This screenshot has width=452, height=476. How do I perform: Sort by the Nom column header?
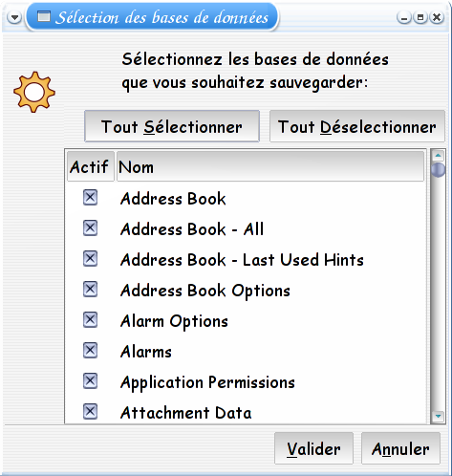coord(270,166)
